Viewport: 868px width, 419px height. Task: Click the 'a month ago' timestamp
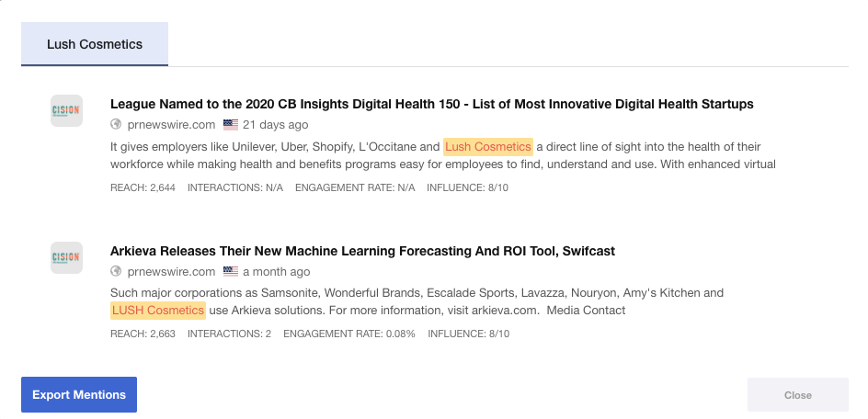[277, 272]
